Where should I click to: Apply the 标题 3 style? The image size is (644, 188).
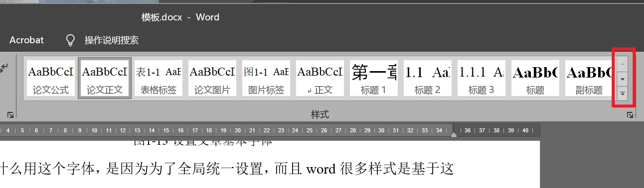(482, 78)
